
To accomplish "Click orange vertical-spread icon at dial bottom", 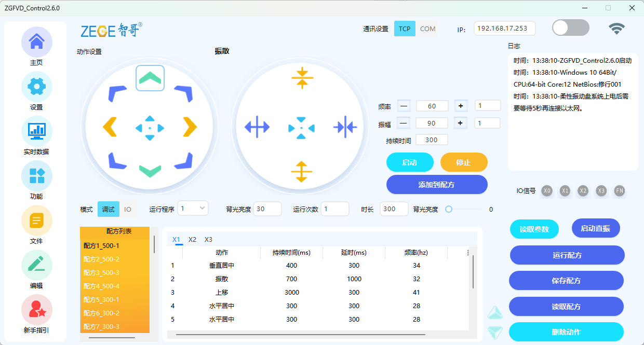I will point(301,172).
